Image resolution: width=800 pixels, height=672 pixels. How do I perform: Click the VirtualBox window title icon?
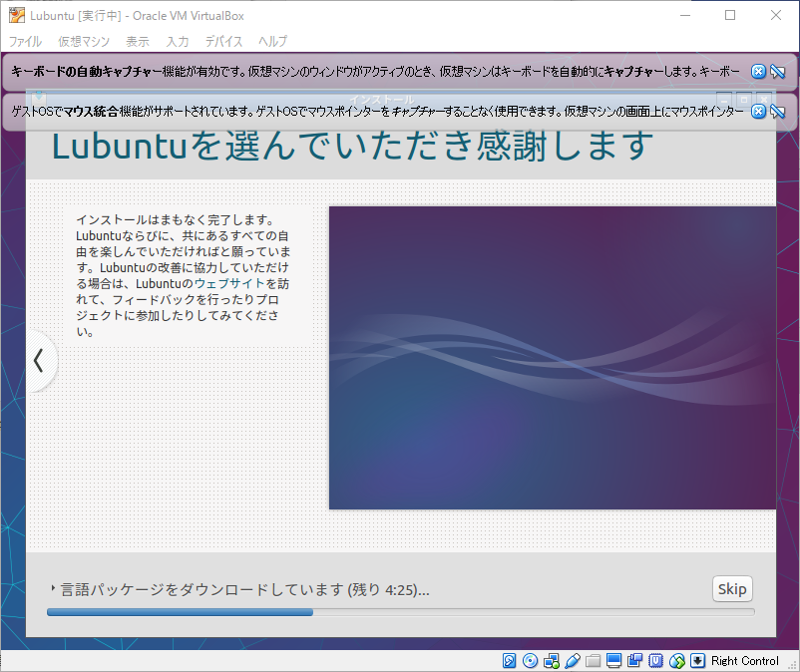click(x=16, y=15)
